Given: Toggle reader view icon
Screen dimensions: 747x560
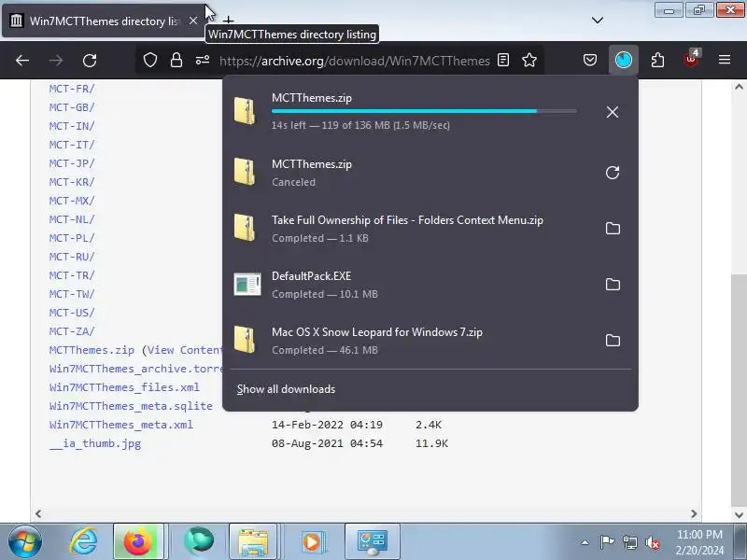Looking at the screenshot, I should 503,60.
